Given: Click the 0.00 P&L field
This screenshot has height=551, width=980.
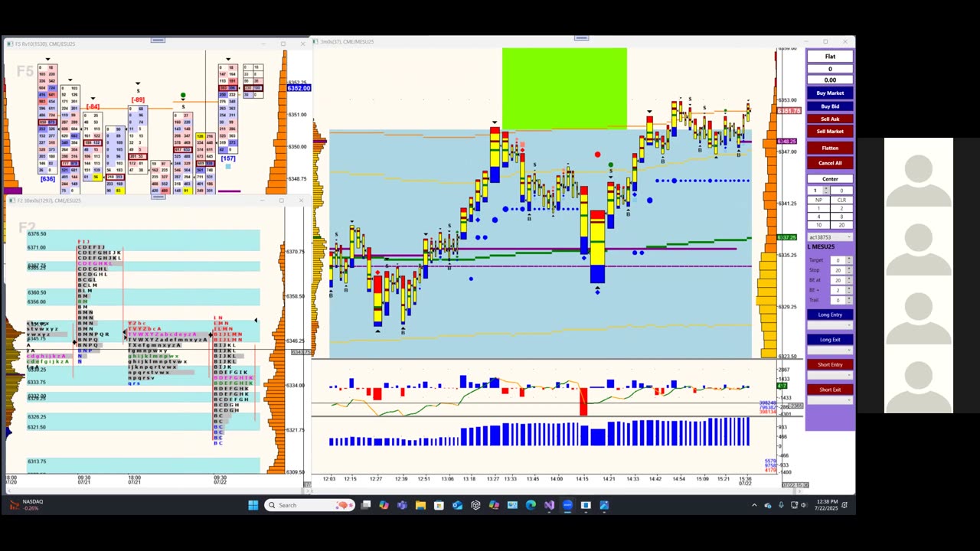Looking at the screenshot, I should 830,80.
